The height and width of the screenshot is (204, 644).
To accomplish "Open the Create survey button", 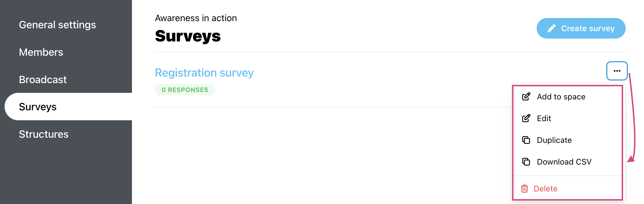I will pyautogui.click(x=581, y=28).
